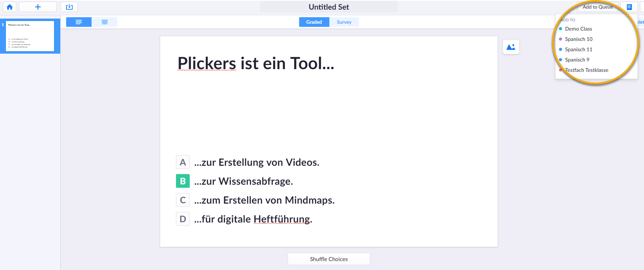The width and height of the screenshot is (644, 270).
Task: Mark choice A as correct answer
Action: coord(183,162)
